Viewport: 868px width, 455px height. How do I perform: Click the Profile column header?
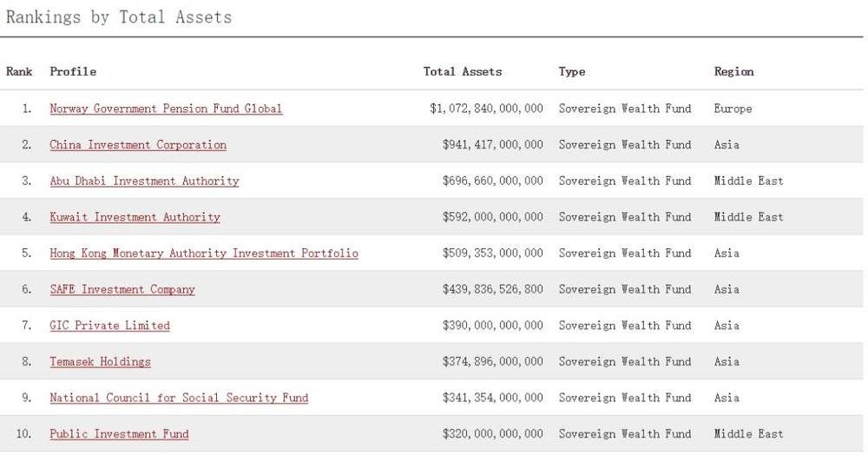[x=73, y=71]
